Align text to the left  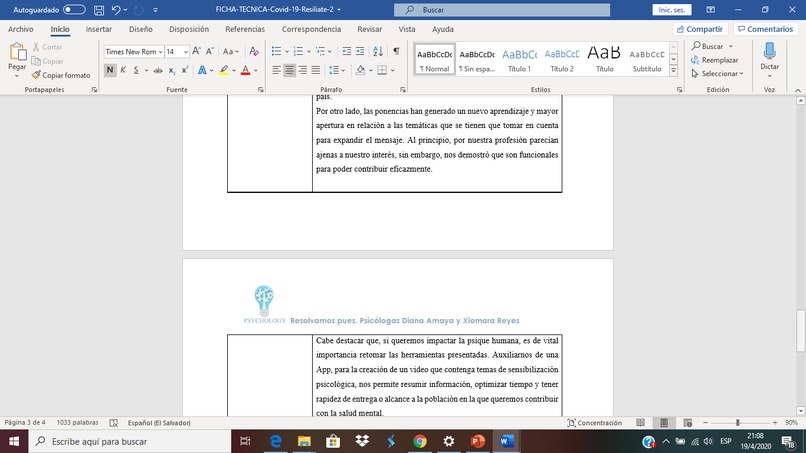(x=276, y=70)
